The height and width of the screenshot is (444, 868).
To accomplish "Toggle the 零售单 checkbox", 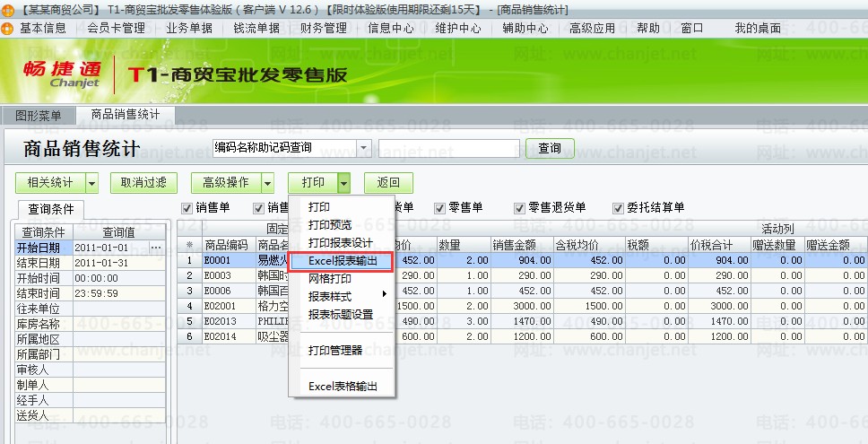I will pos(439,208).
